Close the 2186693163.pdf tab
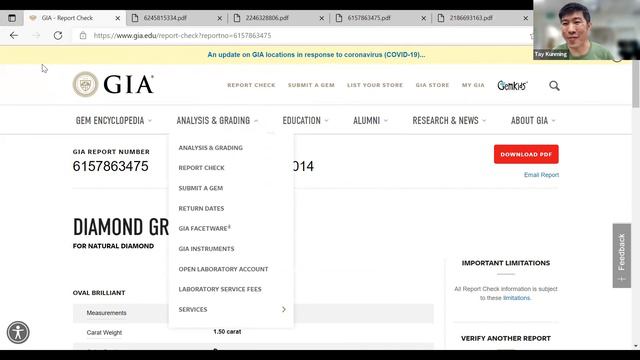 pos(526,18)
